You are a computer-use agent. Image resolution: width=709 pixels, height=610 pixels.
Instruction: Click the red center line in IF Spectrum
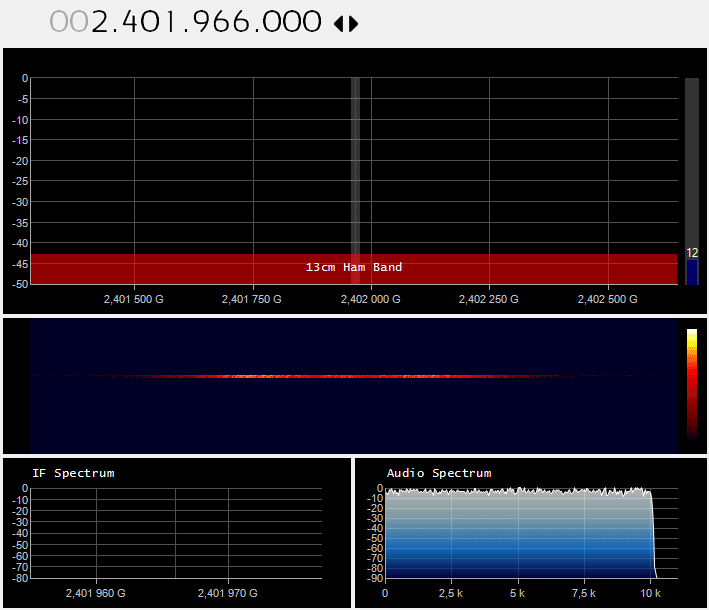(175, 533)
